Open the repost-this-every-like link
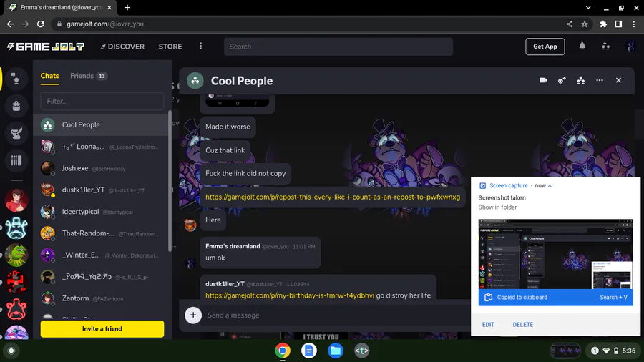The height and width of the screenshot is (362, 644). pyautogui.click(x=333, y=197)
